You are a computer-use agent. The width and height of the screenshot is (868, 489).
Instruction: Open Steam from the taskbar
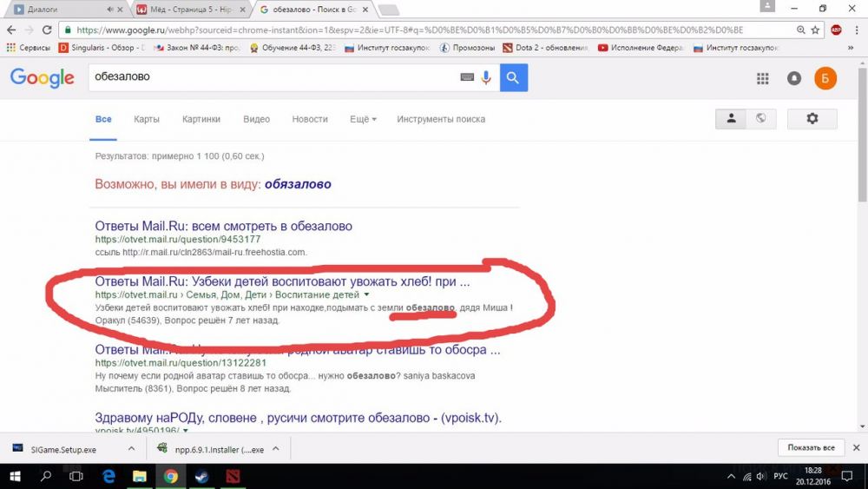pyautogui.click(x=202, y=476)
